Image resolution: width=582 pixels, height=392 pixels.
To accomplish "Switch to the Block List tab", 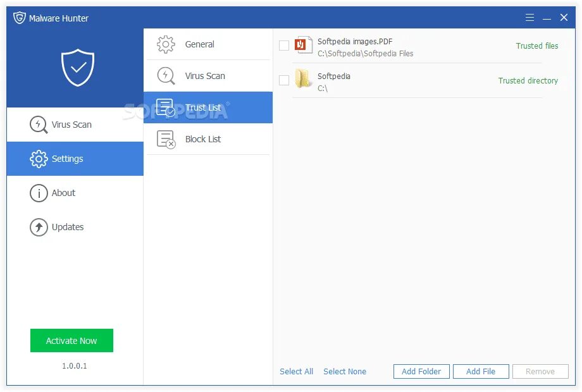I will pyautogui.click(x=203, y=139).
